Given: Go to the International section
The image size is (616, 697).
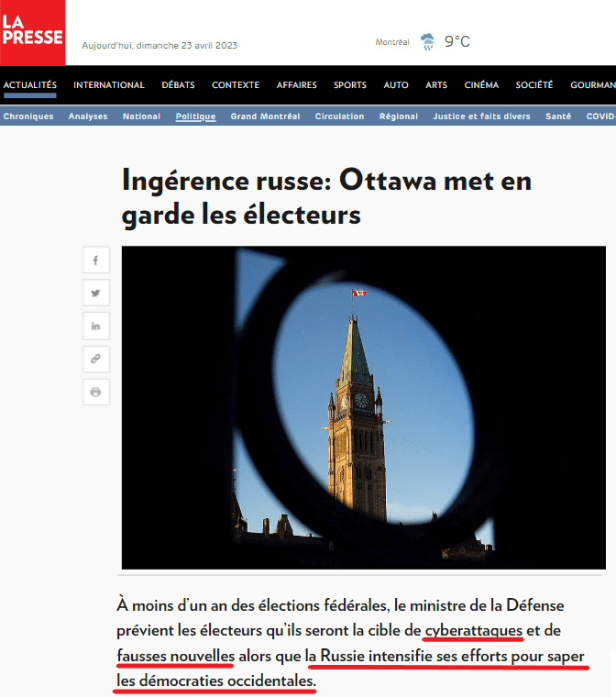Looking at the screenshot, I should pos(109,85).
